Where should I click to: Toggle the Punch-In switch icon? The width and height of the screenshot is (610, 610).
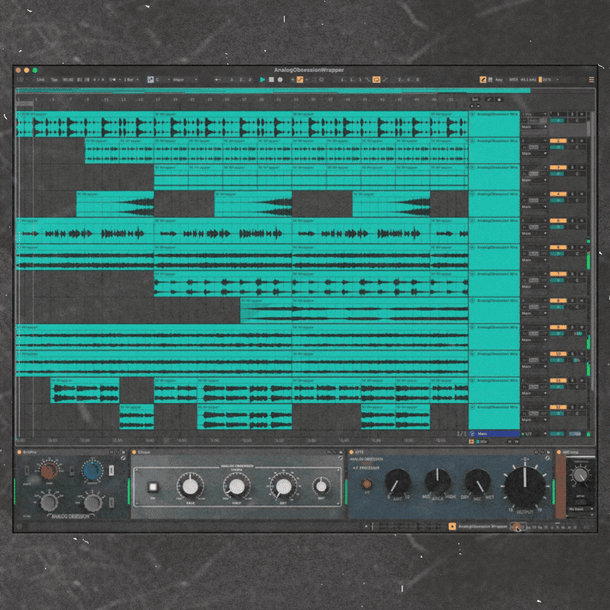(368, 80)
